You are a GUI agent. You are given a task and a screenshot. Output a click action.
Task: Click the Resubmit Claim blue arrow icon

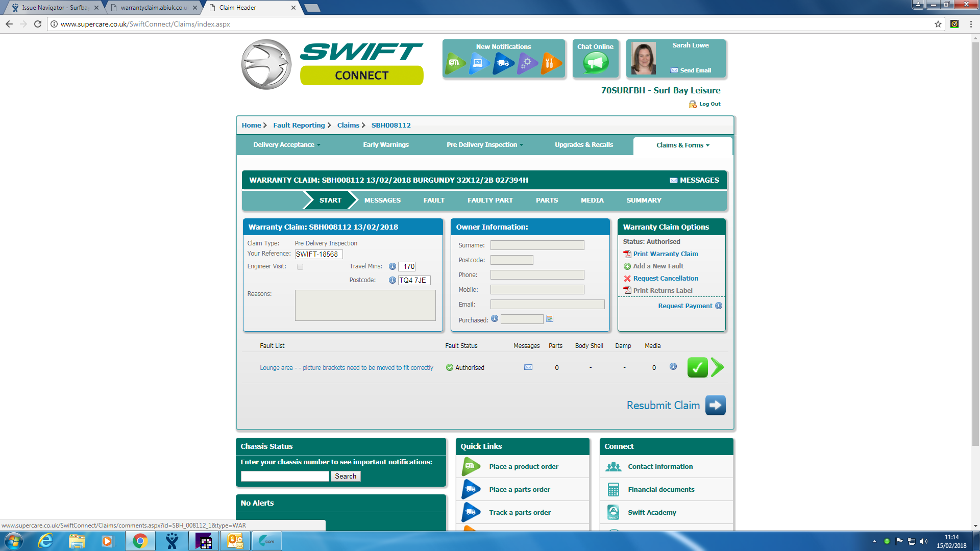click(x=715, y=405)
